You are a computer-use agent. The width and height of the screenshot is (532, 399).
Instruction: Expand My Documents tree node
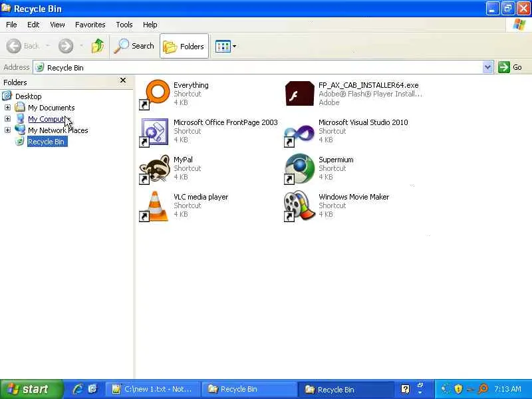tap(7, 108)
